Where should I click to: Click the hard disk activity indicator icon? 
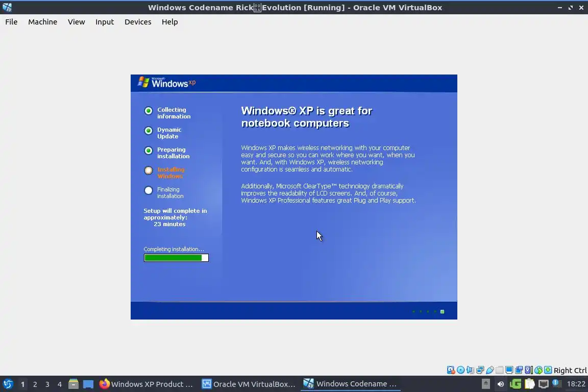(x=451, y=370)
